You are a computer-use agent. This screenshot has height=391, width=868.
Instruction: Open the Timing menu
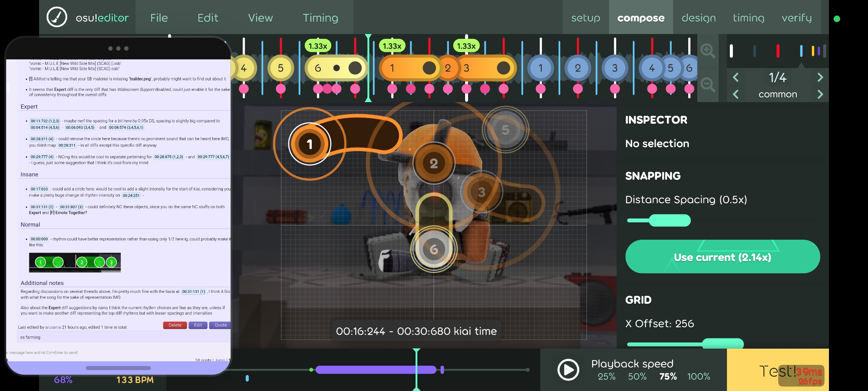click(320, 18)
